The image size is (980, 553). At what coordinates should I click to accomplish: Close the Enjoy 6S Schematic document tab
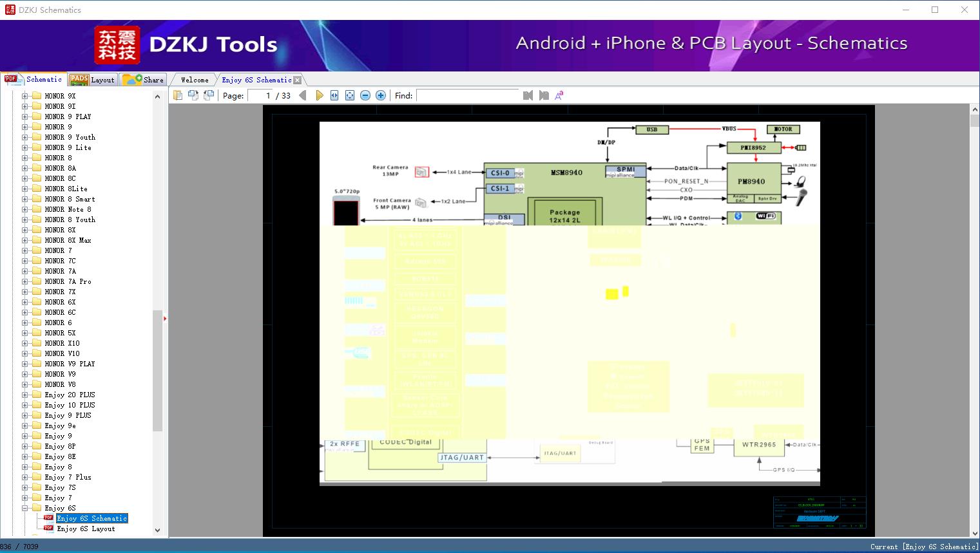tap(297, 80)
